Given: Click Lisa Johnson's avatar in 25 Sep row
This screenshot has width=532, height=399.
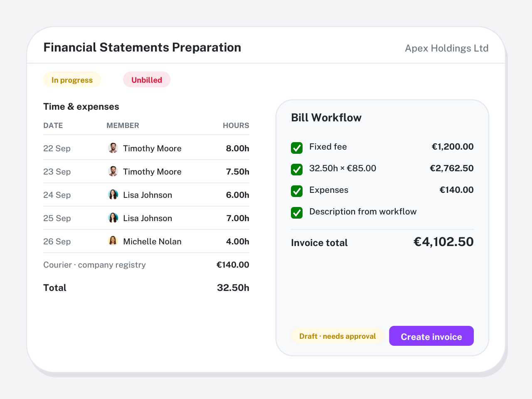Looking at the screenshot, I should tap(113, 218).
